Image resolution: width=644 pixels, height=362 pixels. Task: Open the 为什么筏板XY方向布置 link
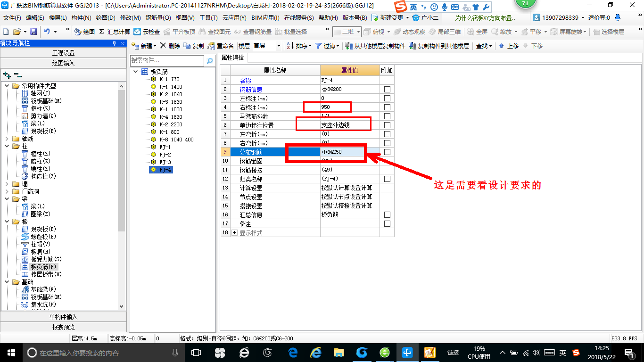pyautogui.click(x=485, y=17)
